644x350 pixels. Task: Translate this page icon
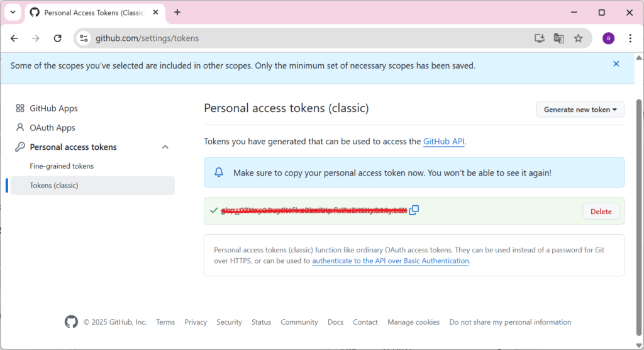pyautogui.click(x=558, y=38)
